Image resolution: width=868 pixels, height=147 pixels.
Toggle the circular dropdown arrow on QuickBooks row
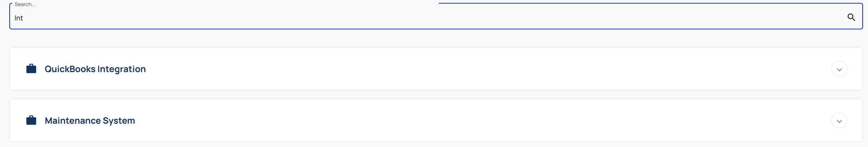pyautogui.click(x=839, y=69)
